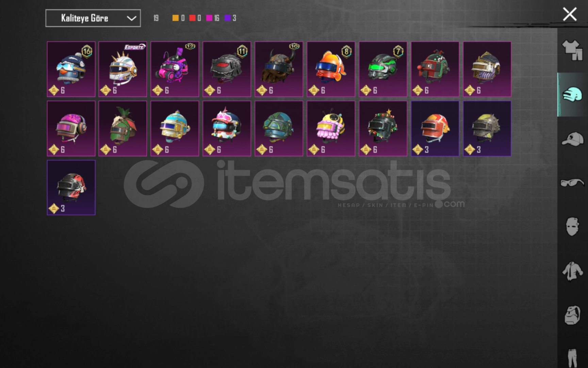Filter by the pink quality swatch

209,18
